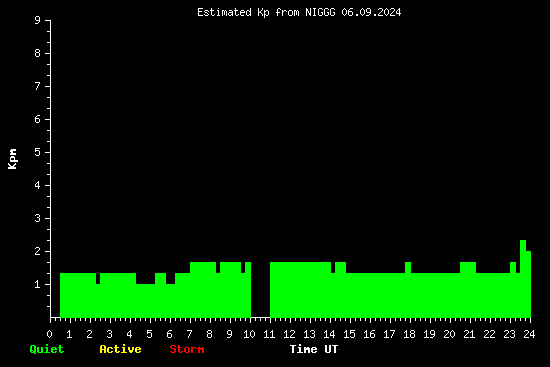Click the date 06.09.2024 in the title
The height and width of the screenshot is (367, 550).
(371, 13)
